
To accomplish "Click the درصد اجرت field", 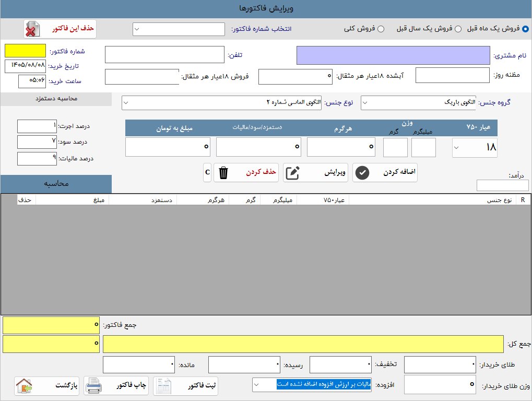I will 37,126.
